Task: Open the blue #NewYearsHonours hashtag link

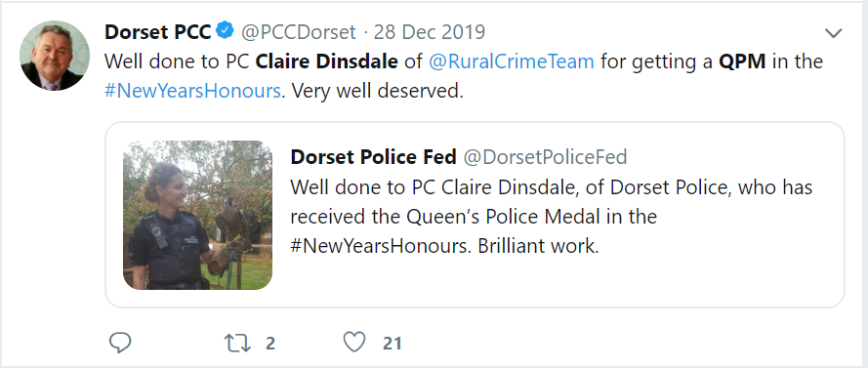Action: pos(192,91)
